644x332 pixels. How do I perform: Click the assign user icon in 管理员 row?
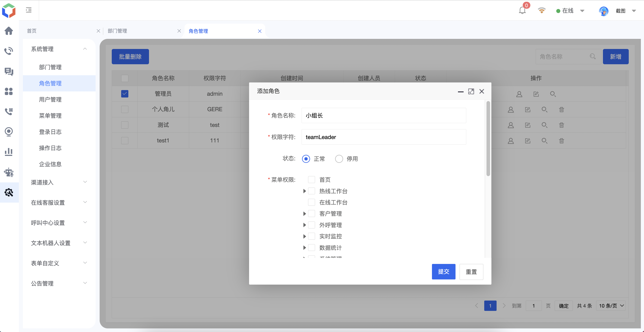click(x=519, y=94)
